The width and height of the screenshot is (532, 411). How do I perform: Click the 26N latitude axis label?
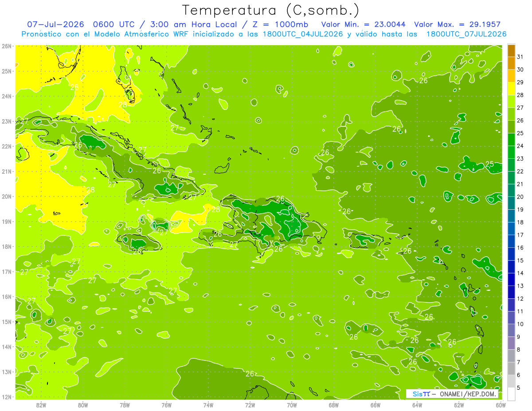point(7,46)
